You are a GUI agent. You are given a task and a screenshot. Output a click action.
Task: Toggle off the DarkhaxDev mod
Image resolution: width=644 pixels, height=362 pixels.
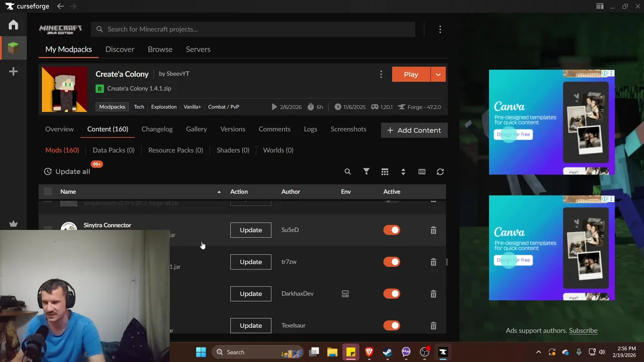(x=391, y=294)
